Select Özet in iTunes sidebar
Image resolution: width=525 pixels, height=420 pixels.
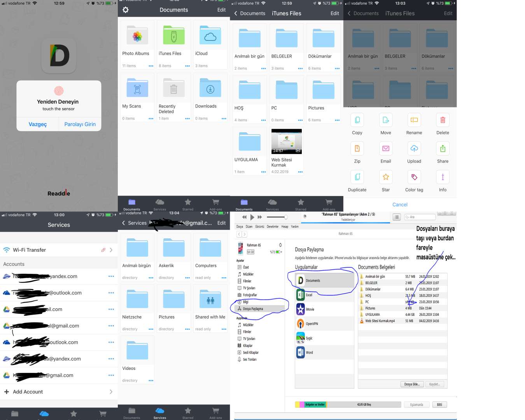246,267
